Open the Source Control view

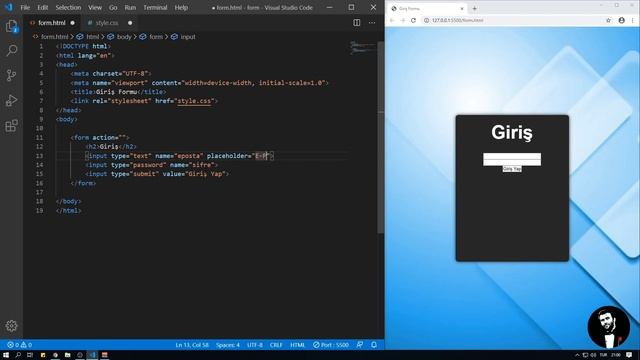click(x=11, y=76)
